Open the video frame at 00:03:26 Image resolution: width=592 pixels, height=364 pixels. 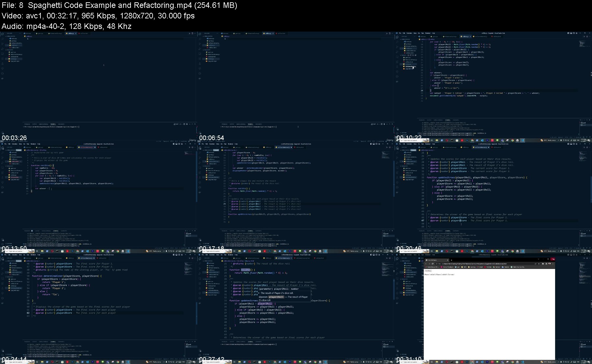click(x=99, y=87)
